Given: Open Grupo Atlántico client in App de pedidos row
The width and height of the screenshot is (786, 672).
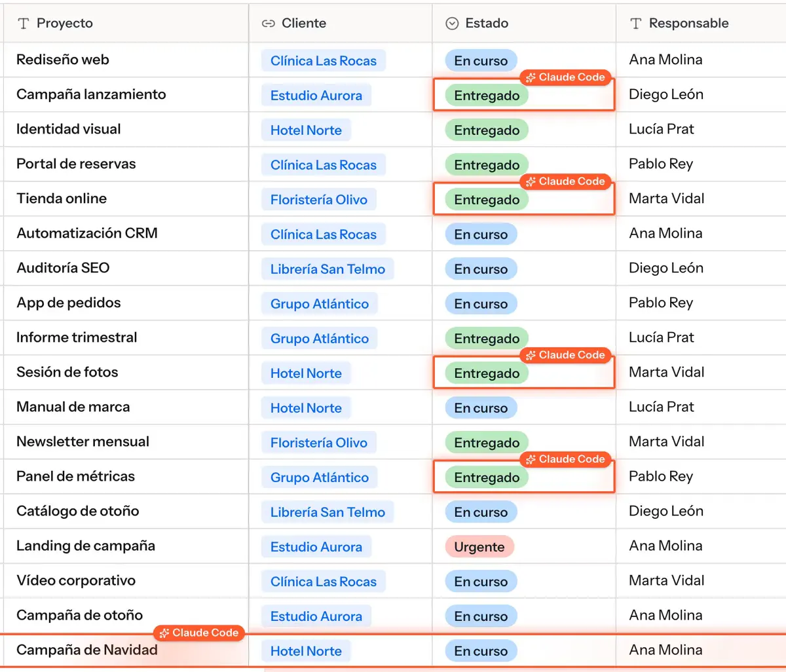Looking at the screenshot, I should coord(320,304).
